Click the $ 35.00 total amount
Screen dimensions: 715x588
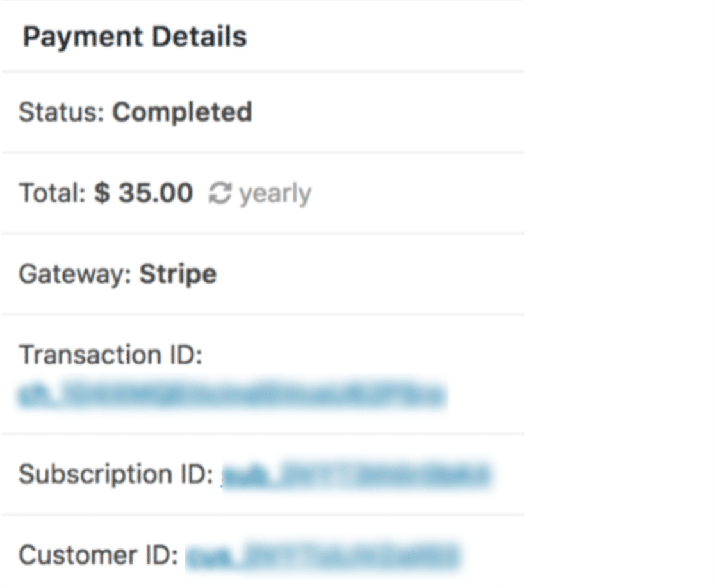coord(144,193)
